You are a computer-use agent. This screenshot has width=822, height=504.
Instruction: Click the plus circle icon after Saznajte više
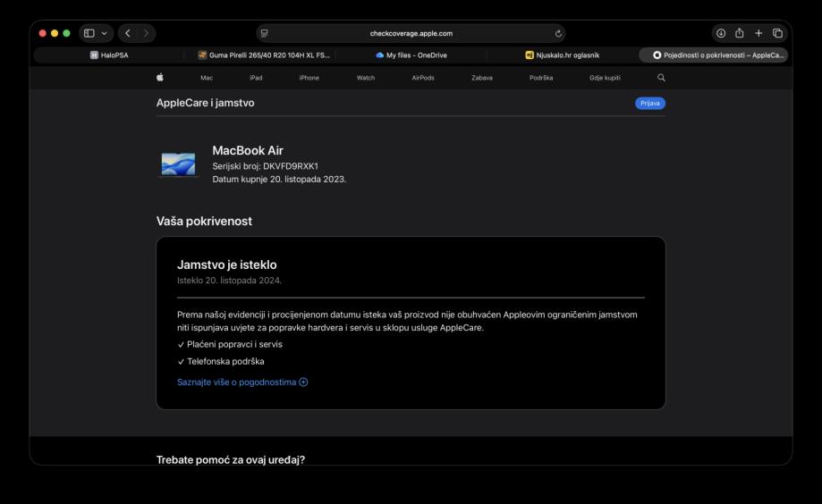click(303, 382)
